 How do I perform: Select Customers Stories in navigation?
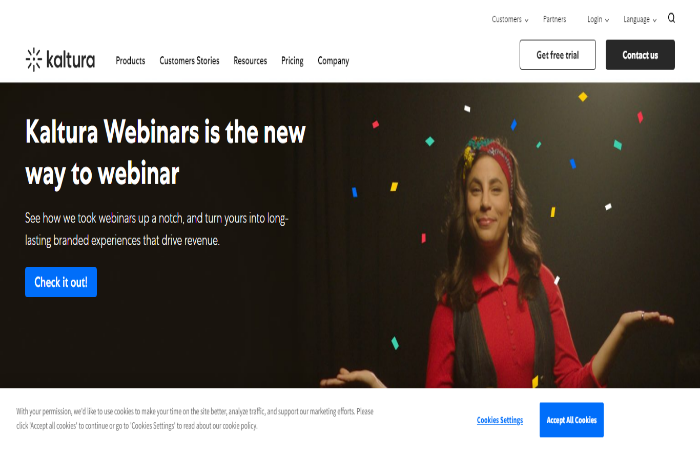coord(189,61)
